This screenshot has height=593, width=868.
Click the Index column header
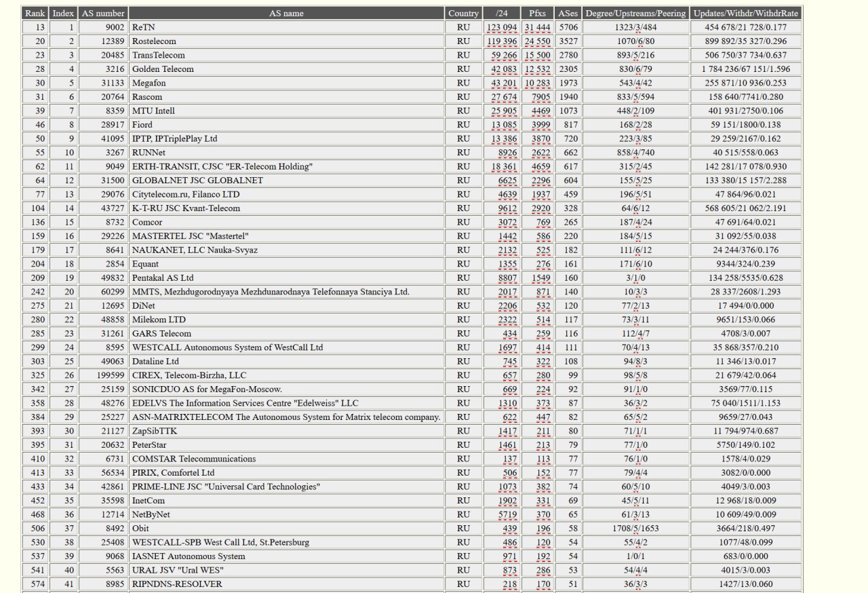click(x=63, y=13)
